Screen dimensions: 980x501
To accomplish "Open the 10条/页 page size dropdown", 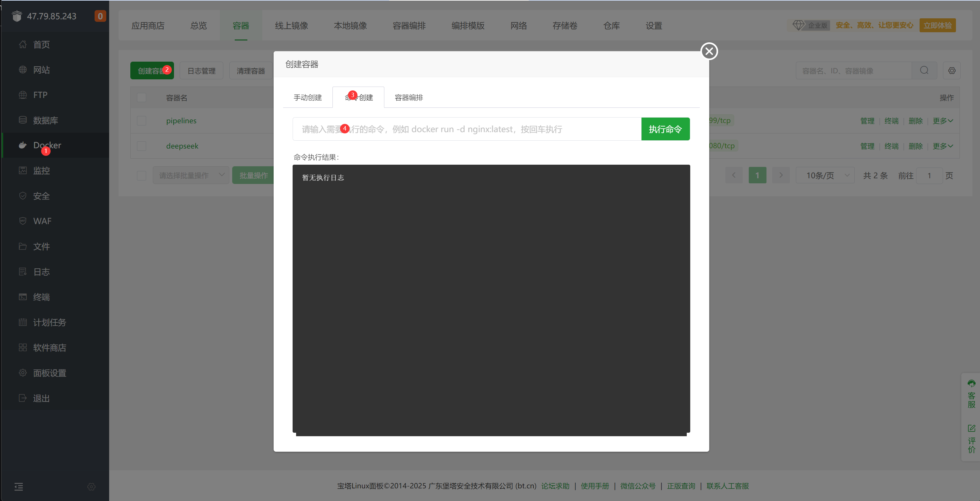I will click(x=825, y=175).
